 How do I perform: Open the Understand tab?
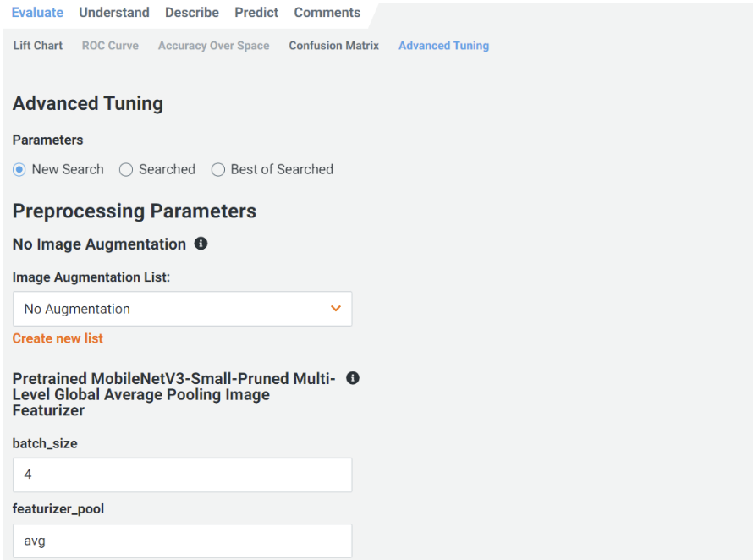click(x=114, y=13)
